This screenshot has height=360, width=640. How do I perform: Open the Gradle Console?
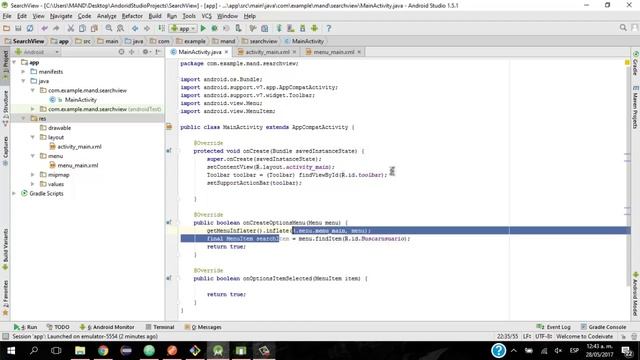pyautogui.click(x=603, y=327)
